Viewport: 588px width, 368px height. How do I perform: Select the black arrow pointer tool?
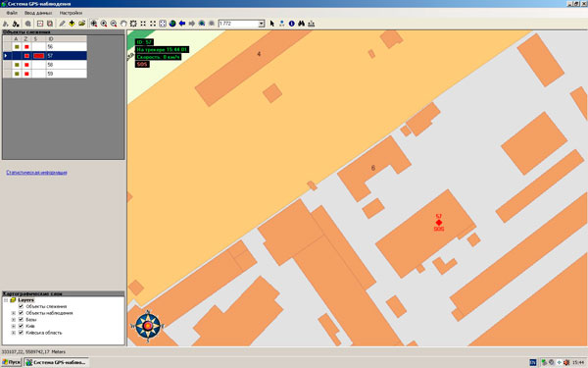pyautogui.click(x=272, y=24)
